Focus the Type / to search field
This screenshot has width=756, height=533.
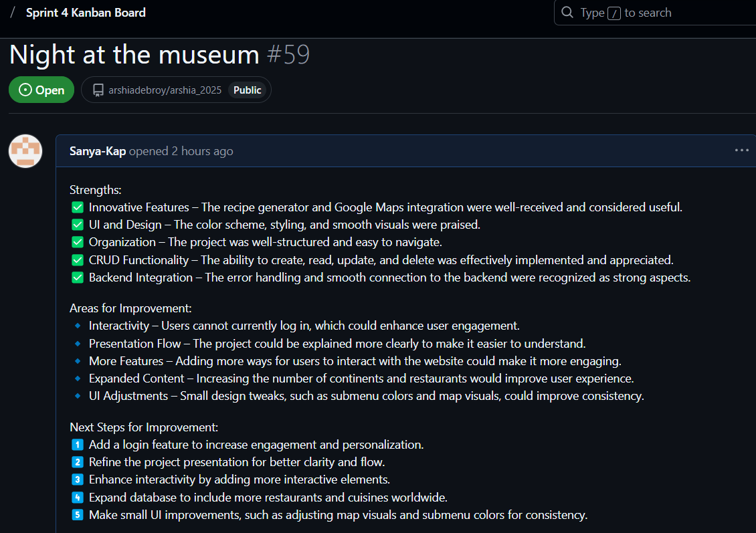pos(655,13)
